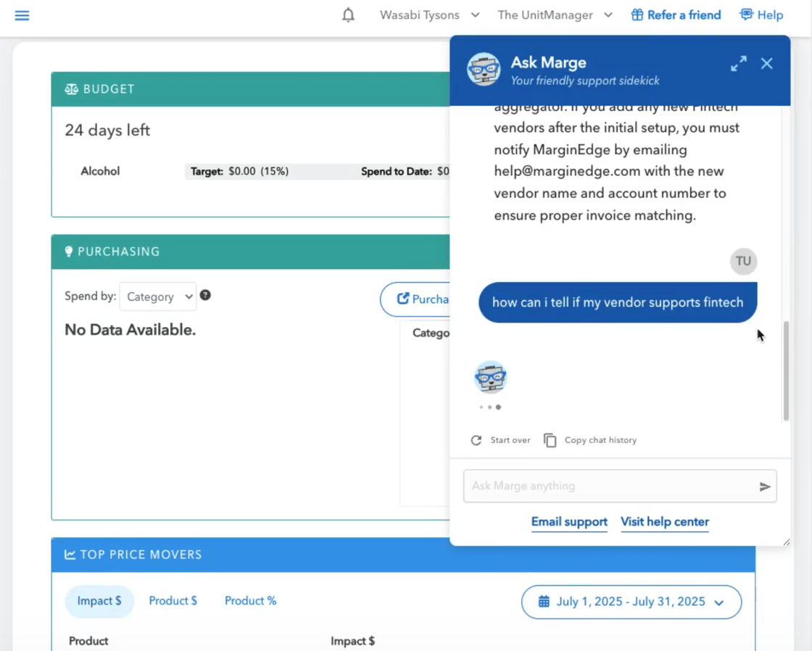This screenshot has width=812, height=651.
Task: Switch to the Product $ tab
Action: point(173,600)
